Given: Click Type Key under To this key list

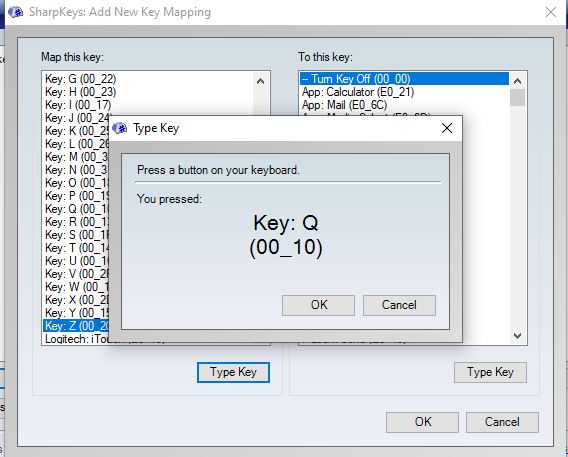Looking at the screenshot, I should click(x=490, y=372).
